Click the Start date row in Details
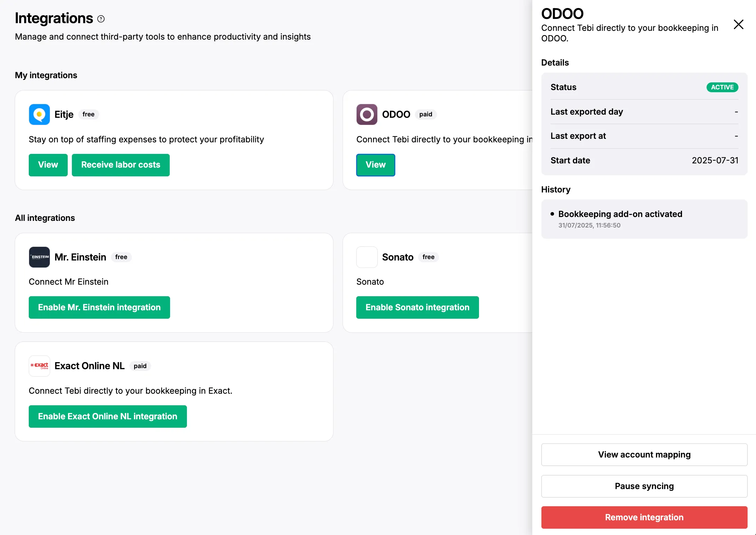The width and height of the screenshot is (756, 535). click(644, 161)
